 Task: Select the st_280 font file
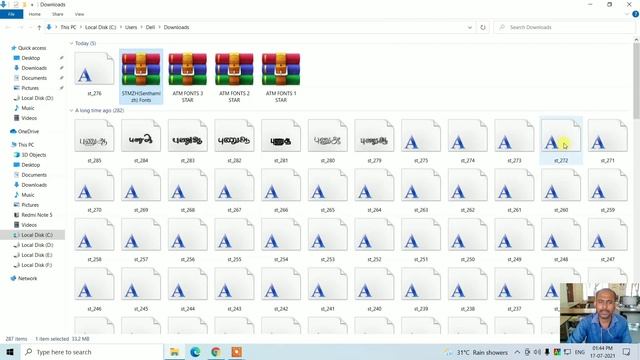tap(327, 141)
